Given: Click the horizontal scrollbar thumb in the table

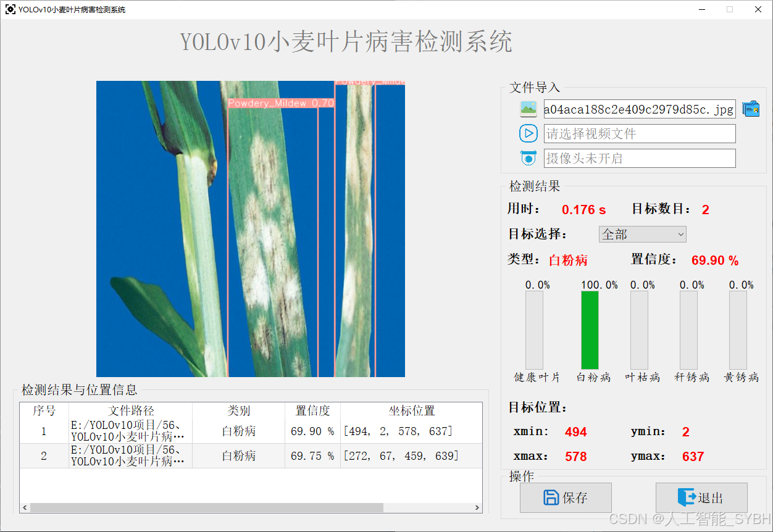Looking at the screenshot, I should 207,507.
